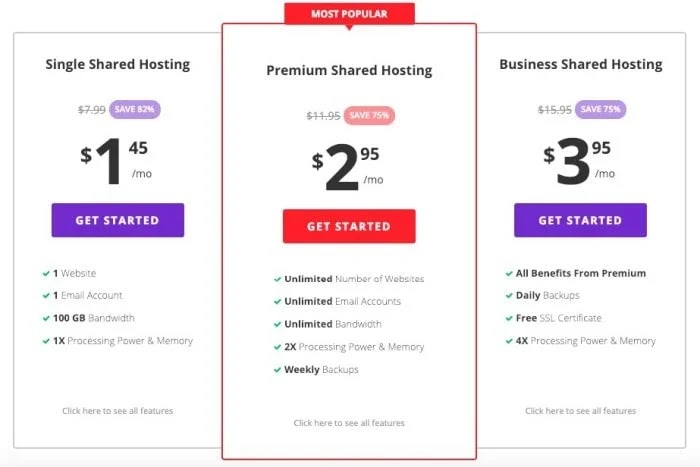Click Get Started under Single Shared Hosting
This screenshot has width=700, height=467.
click(x=117, y=220)
